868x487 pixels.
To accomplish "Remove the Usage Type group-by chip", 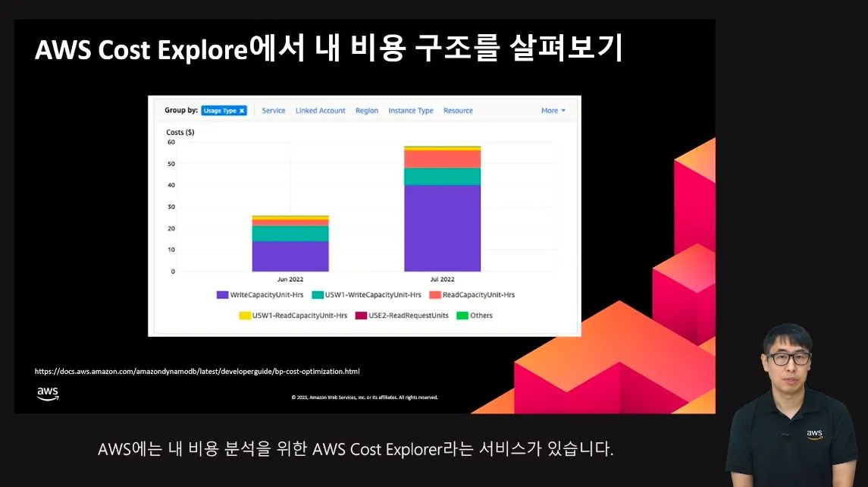I will [242, 111].
